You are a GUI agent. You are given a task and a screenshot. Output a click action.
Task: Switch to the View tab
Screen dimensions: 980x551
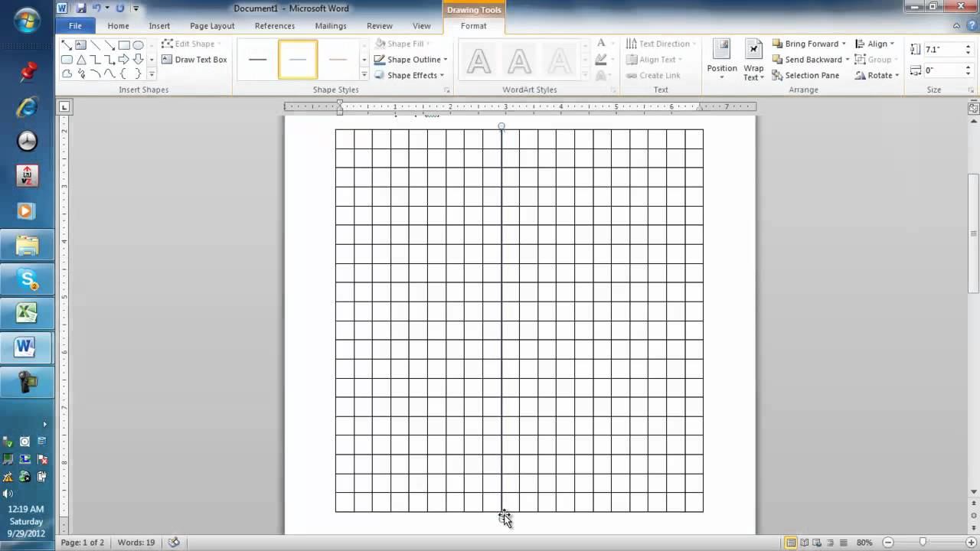422,26
